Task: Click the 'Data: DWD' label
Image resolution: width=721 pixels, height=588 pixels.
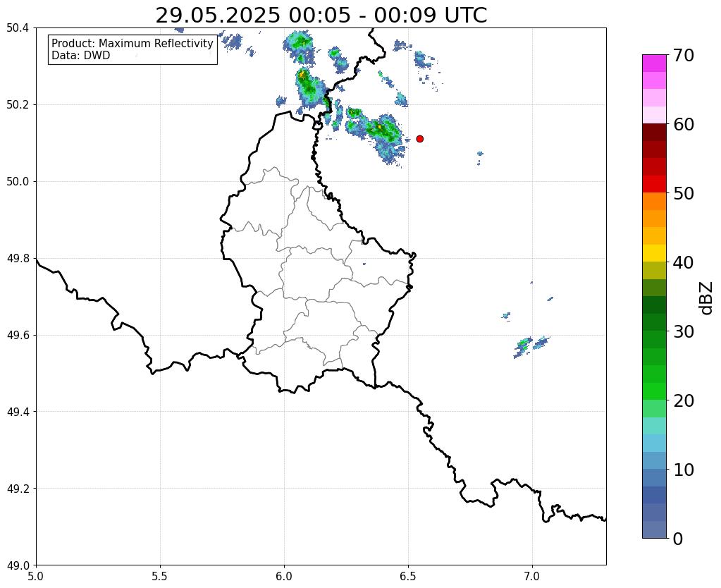Action: [81, 56]
